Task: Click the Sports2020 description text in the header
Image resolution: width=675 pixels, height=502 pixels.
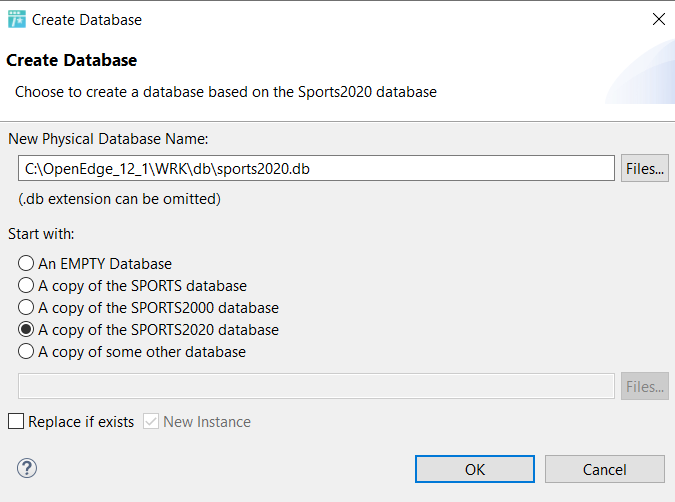Action: (226, 92)
